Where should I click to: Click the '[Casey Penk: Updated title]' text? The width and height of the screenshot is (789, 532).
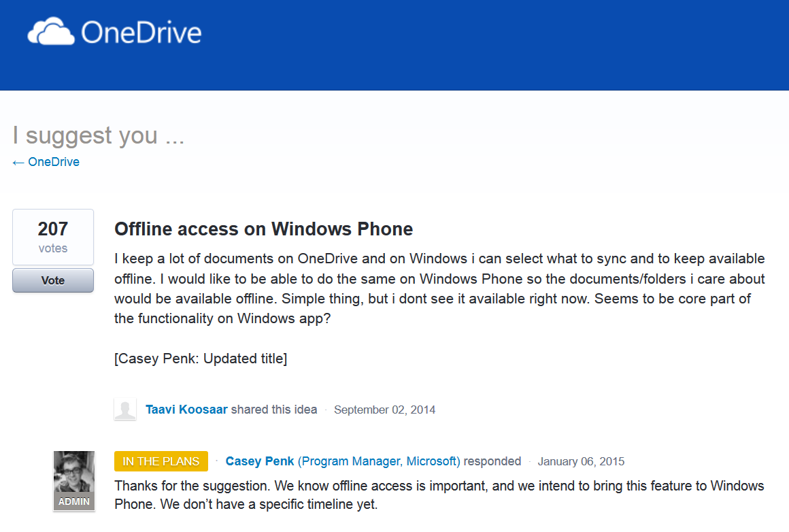201,359
